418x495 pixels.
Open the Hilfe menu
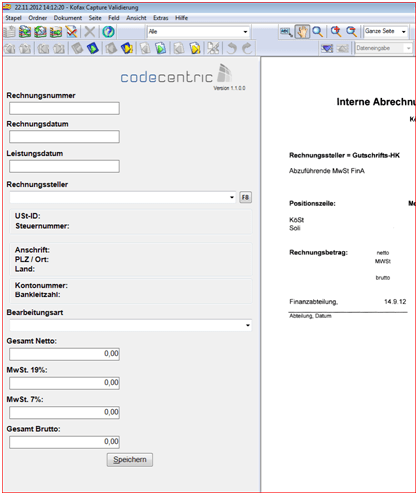[182, 18]
